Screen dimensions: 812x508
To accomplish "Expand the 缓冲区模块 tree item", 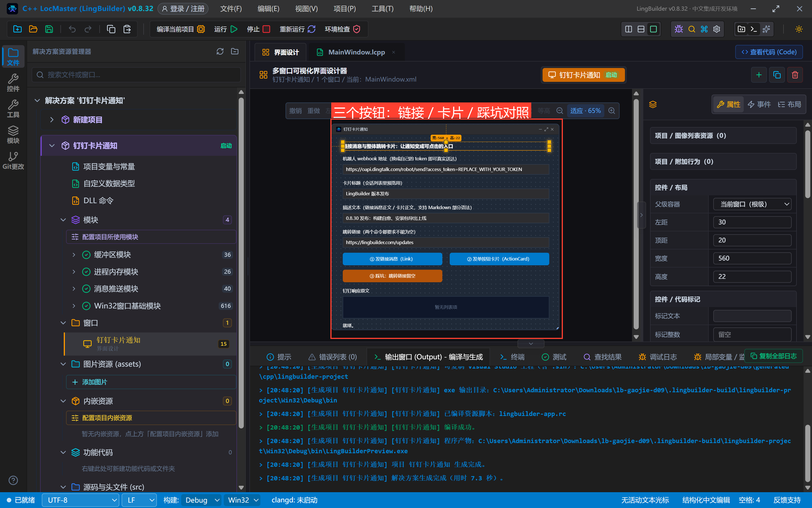I will tap(74, 255).
